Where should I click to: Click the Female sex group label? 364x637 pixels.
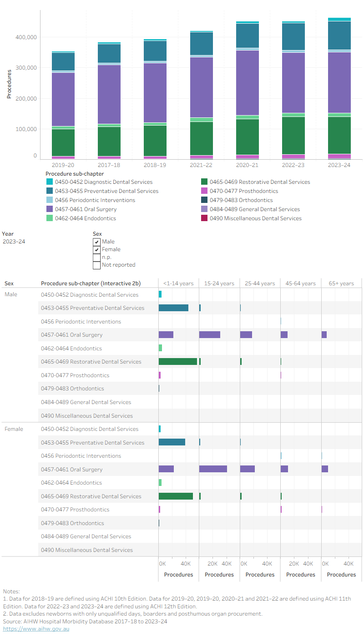[14, 429]
